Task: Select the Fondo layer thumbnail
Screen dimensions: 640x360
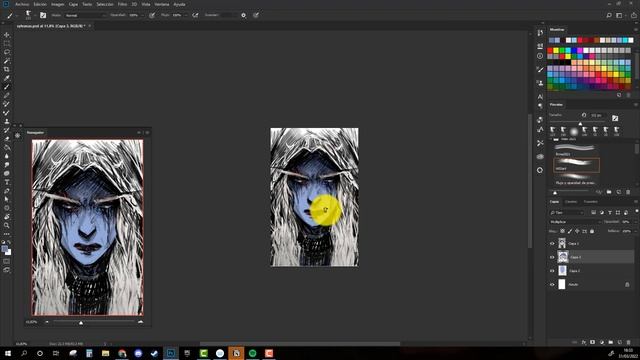Action: [562, 284]
